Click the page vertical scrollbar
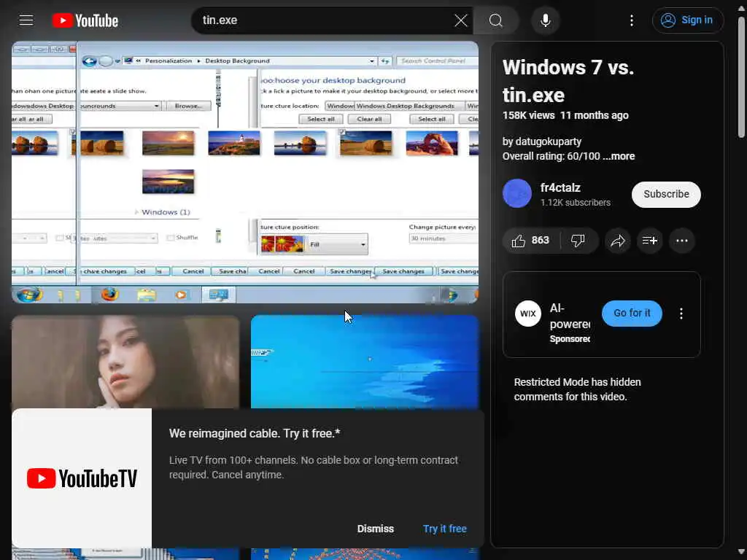 pyautogui.click(x=741, y=76)
